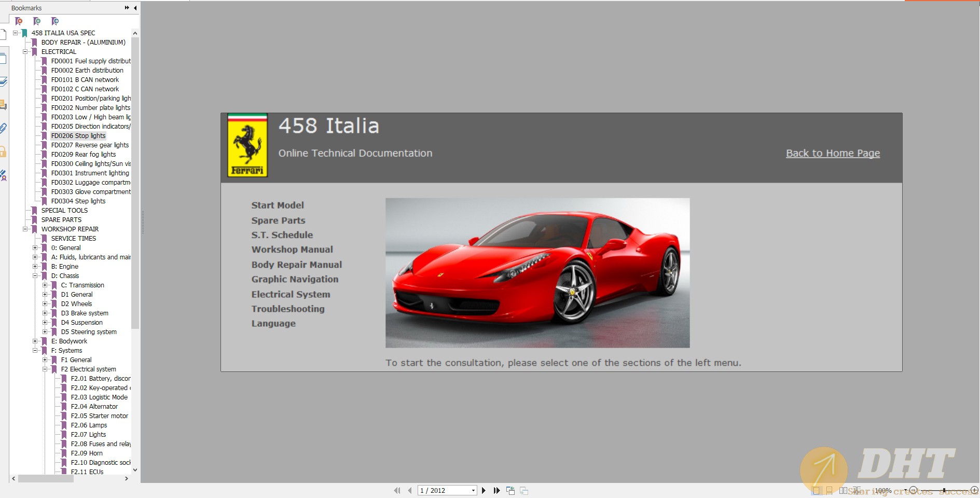Switch to continuous page view
Screen dimensions: 980x498
(x=829, y=491)
